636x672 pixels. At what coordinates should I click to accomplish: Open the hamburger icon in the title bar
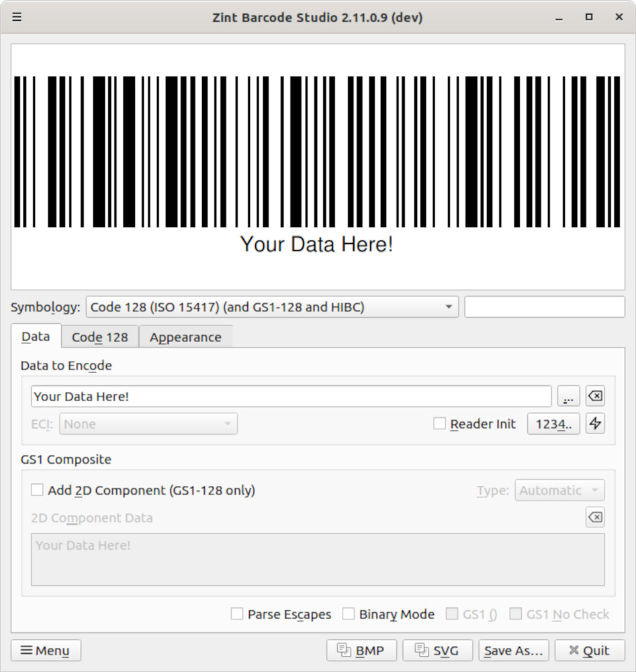coord(16,17)
